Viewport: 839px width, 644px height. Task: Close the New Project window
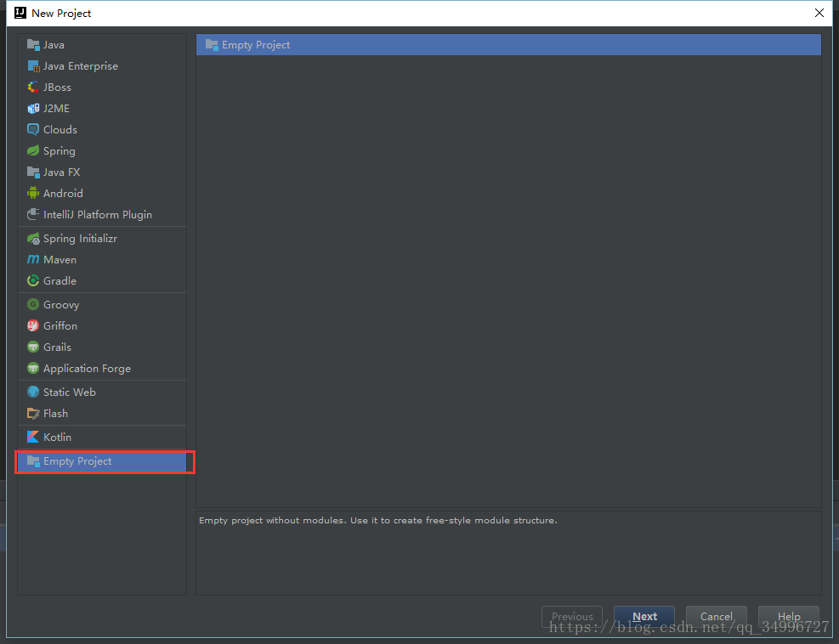pyautogui.click(x=819, y=13)
